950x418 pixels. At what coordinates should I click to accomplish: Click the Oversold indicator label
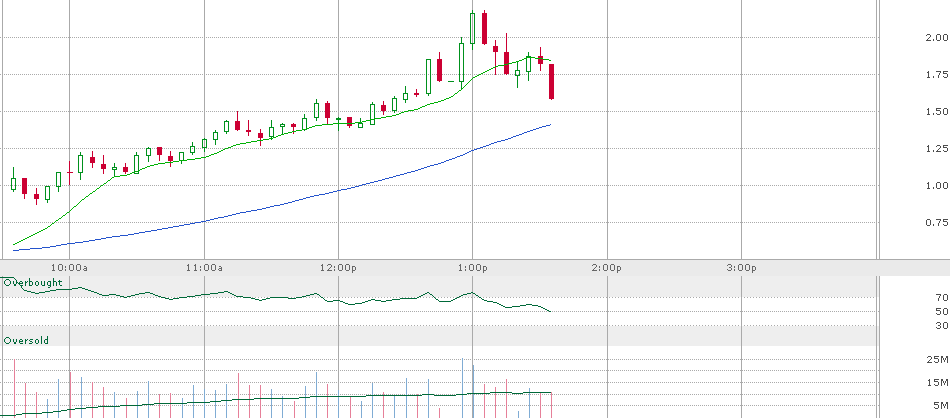tap(26, 340)
